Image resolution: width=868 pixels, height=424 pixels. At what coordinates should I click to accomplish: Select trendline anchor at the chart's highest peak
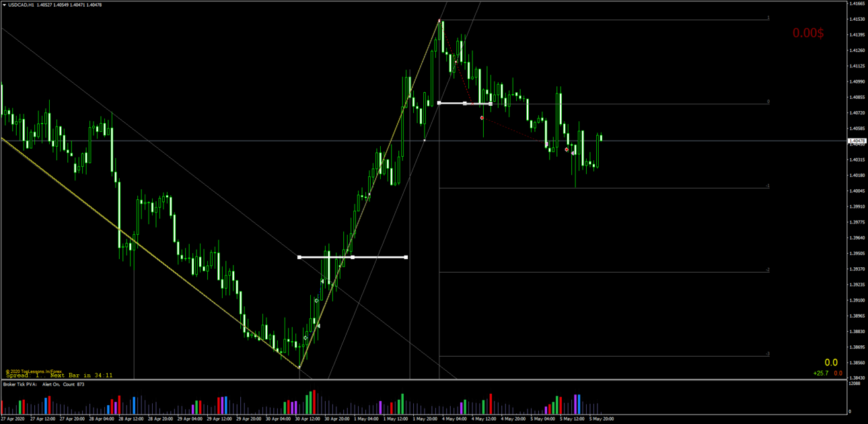(439, 21)
